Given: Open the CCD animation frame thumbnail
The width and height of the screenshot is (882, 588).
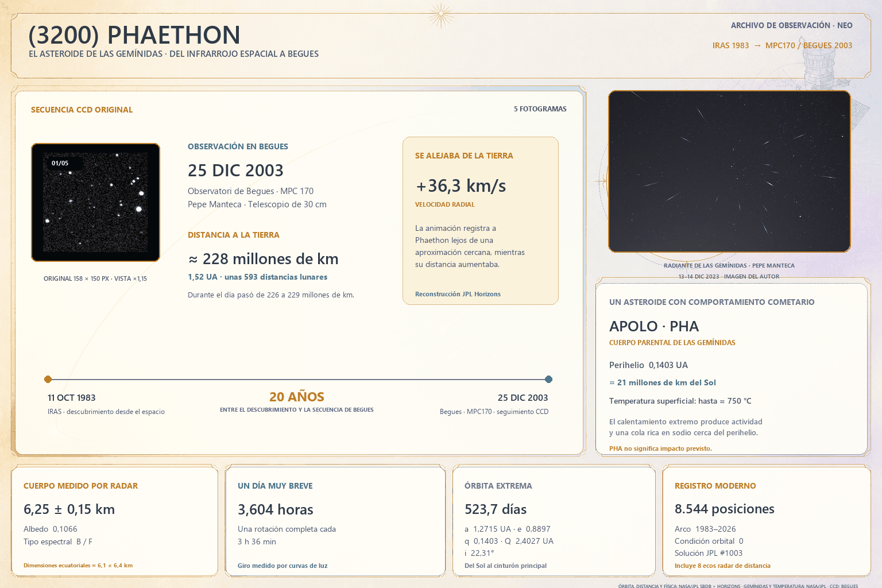Looking at the screenshot, I should coord(95,202).
